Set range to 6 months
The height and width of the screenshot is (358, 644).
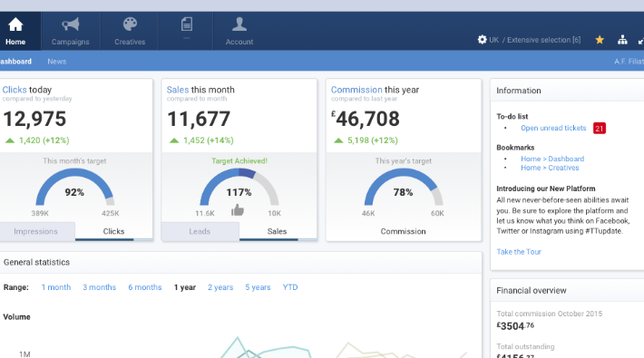(x=145, y=287)
